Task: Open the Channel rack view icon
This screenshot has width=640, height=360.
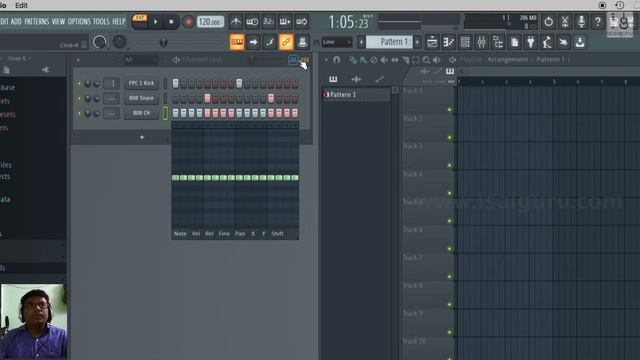Action: coord(465,42)
